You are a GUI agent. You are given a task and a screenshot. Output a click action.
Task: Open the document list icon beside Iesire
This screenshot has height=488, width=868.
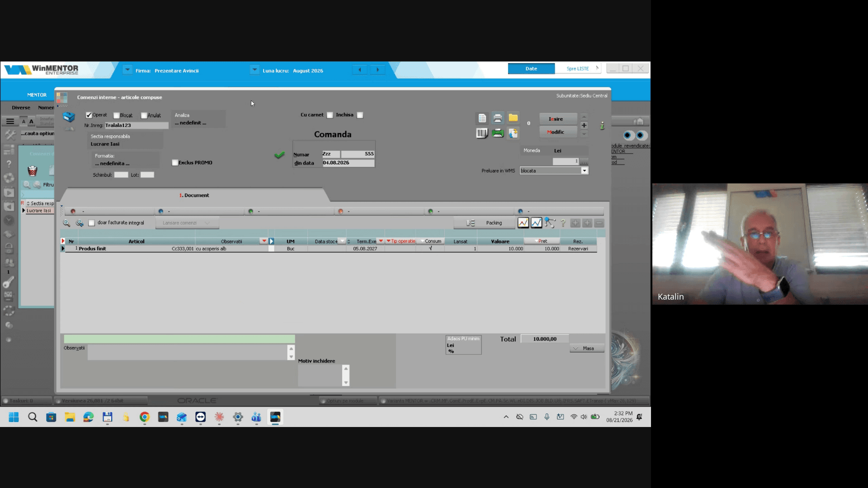coord(482,118)
